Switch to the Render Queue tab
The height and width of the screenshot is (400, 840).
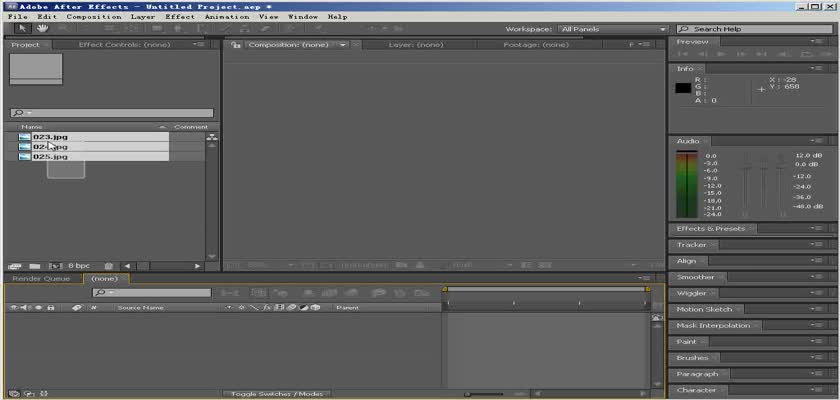pos(41,279)
